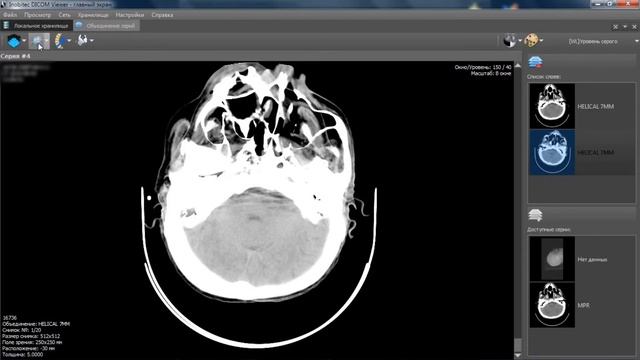Open the Просмотр menu
The height and width of the screenshot is (360, 640).
point(38,15)
